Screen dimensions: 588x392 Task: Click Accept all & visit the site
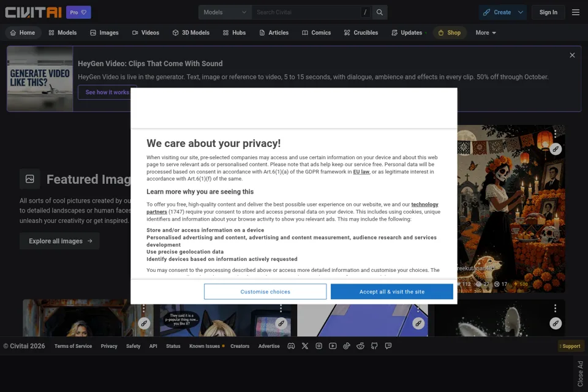[392, 292]
